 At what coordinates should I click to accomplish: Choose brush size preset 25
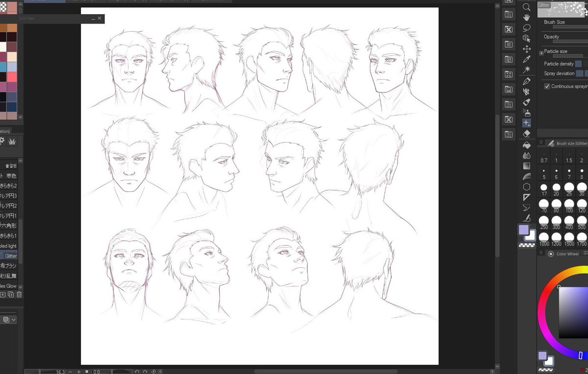[569, 189]
